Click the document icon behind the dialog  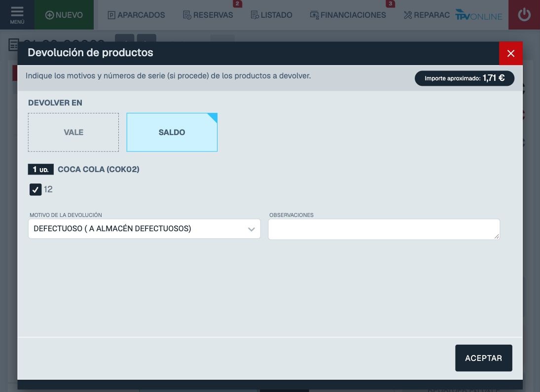[13, 45]
